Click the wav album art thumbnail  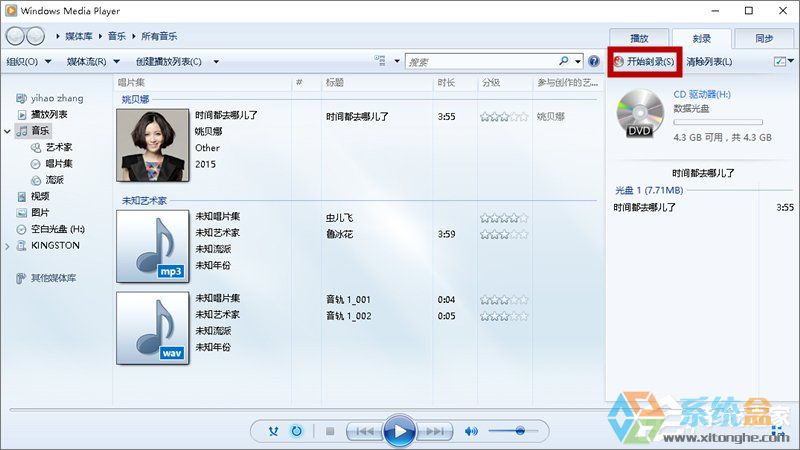click(153, 328)
